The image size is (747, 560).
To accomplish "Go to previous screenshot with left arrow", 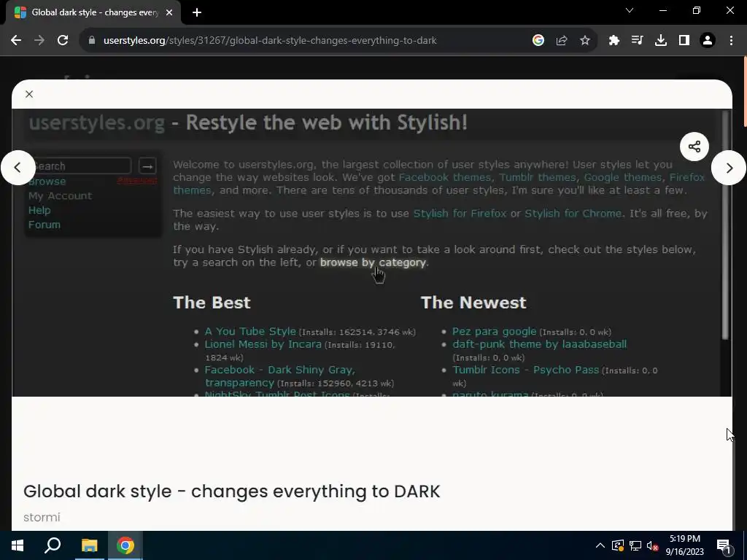I will (x=18, y=168).
